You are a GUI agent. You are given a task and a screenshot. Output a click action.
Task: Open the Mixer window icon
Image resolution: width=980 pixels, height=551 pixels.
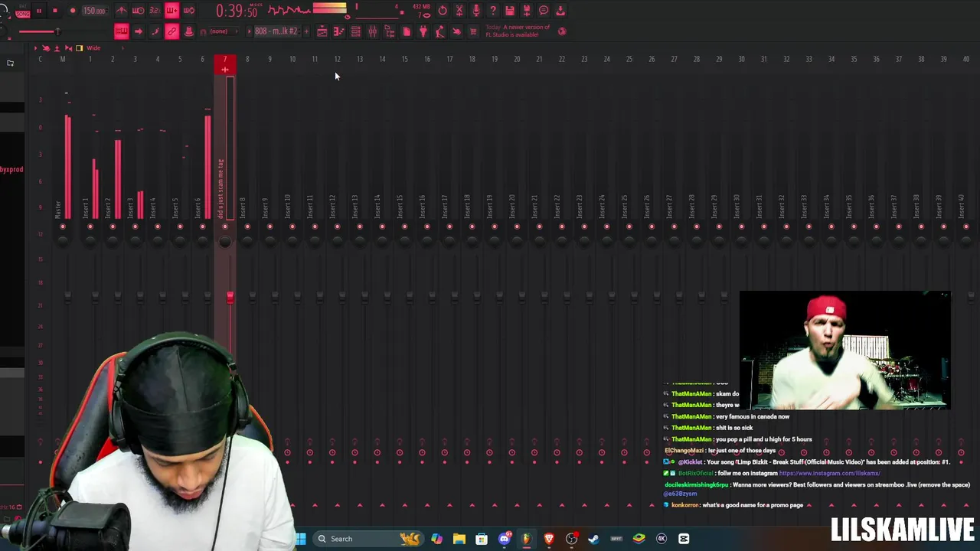372,31
